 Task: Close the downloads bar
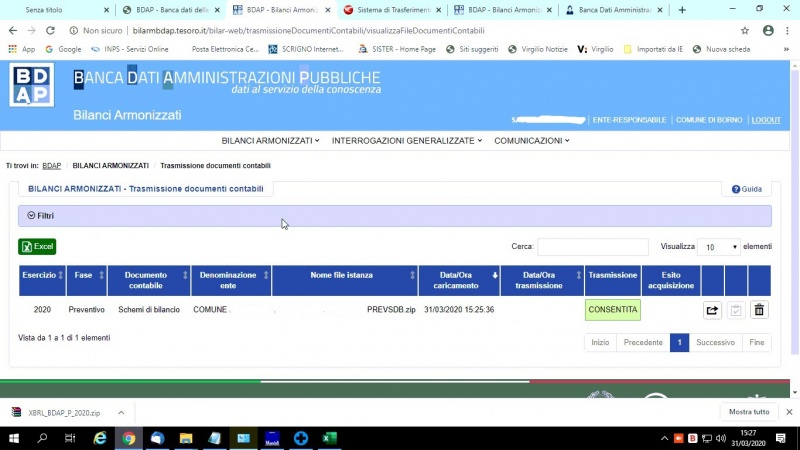789,412
